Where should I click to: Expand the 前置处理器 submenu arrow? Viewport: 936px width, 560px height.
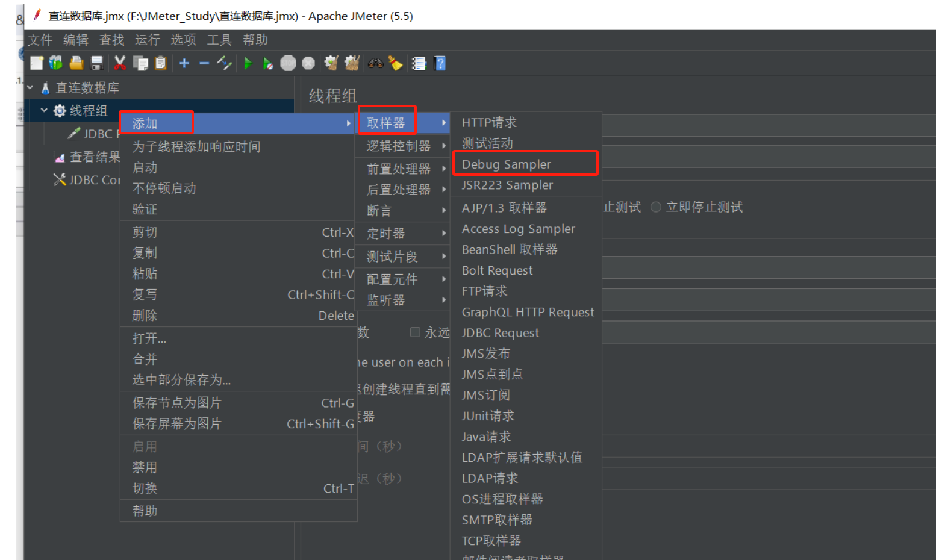[444, 169]
